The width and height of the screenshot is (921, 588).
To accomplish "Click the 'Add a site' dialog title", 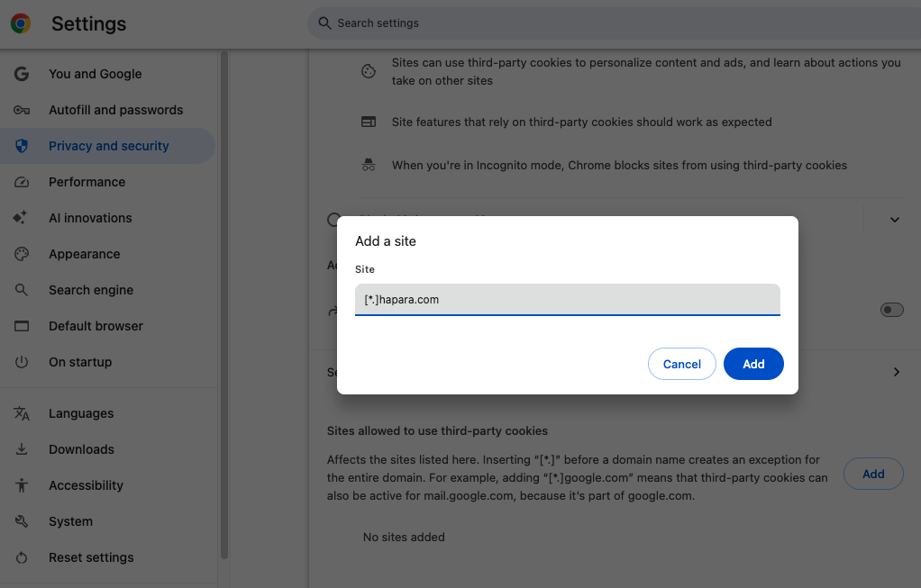I will pos(386,241).
